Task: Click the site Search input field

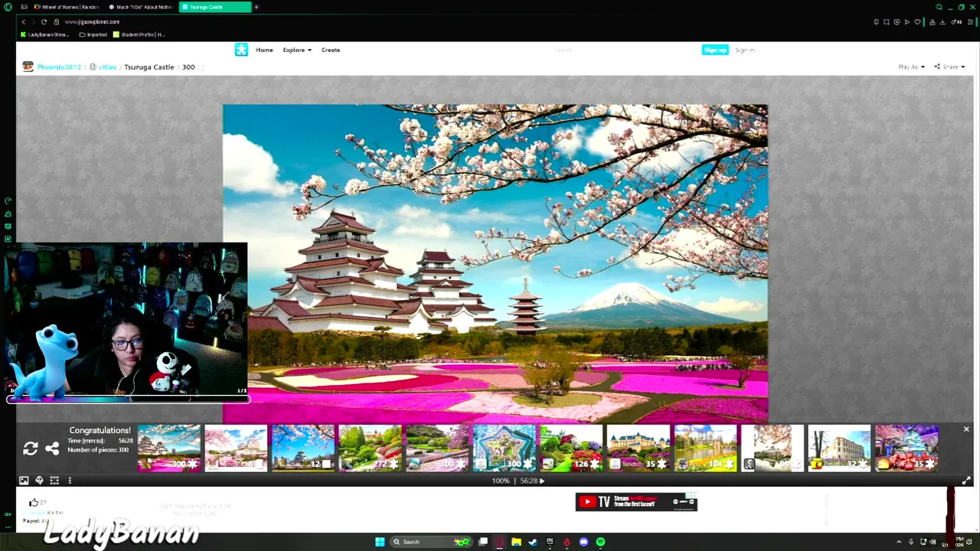Action: coord(620,50)
